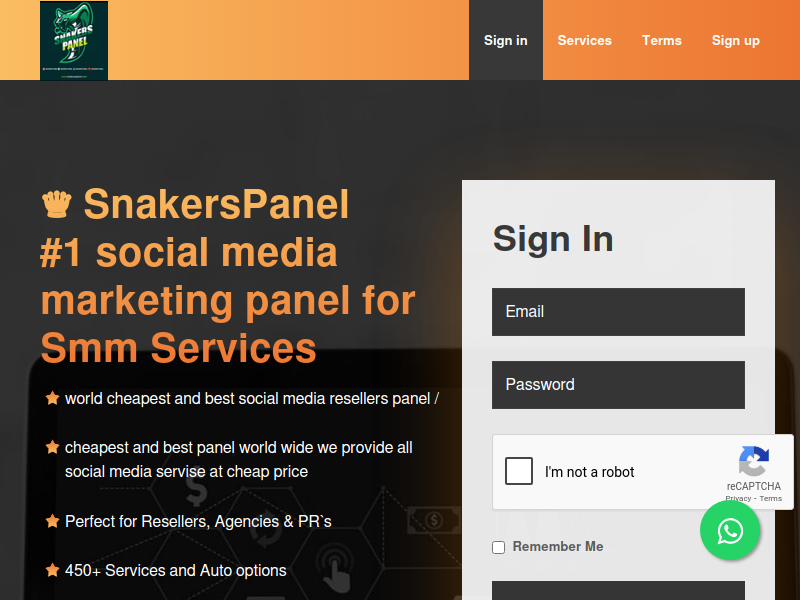Focus the Email input field
800x600 pixels.
coord(618,312)
